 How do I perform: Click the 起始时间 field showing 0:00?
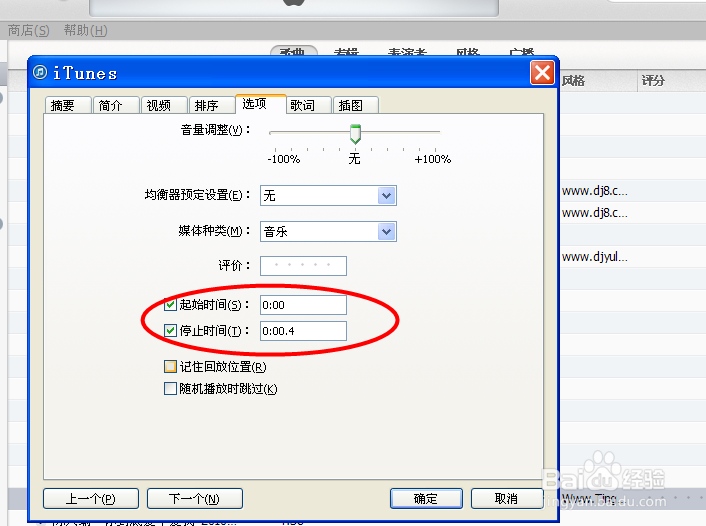click(x=303, y=305)
